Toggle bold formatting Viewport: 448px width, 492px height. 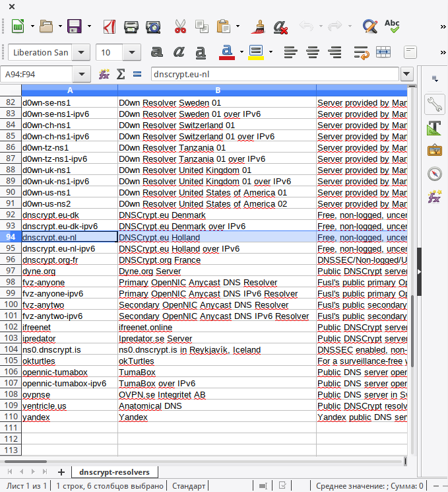[x=157, y=52]
